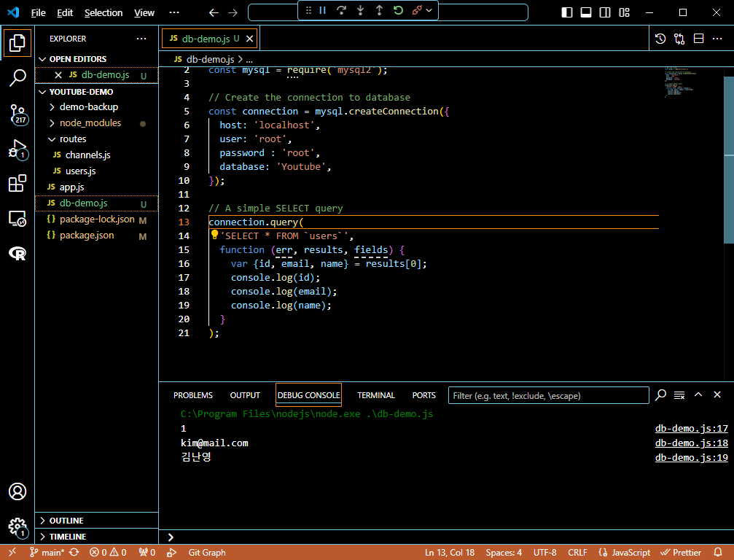734x560 pixels.
Task: Switch to the Ports panel tab
Action: (x=423, y=396)
